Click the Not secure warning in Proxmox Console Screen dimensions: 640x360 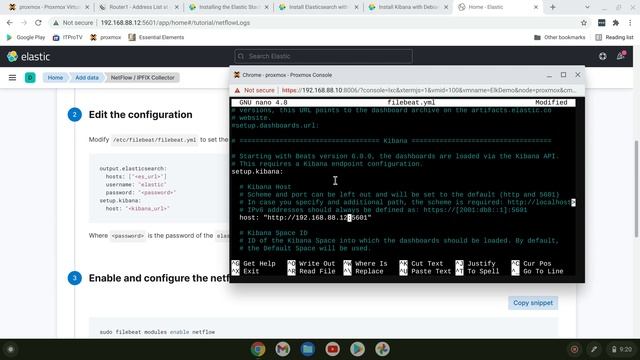click(255, 90)
